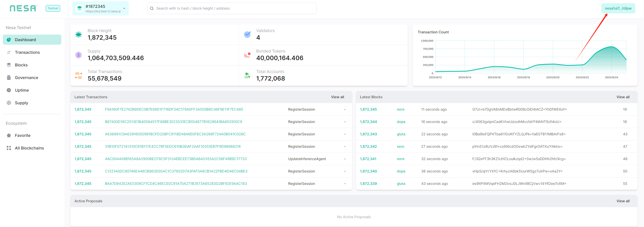The image size is (644, 227).
Task: Open View all for Active Proposals
Action: point(623,201)
